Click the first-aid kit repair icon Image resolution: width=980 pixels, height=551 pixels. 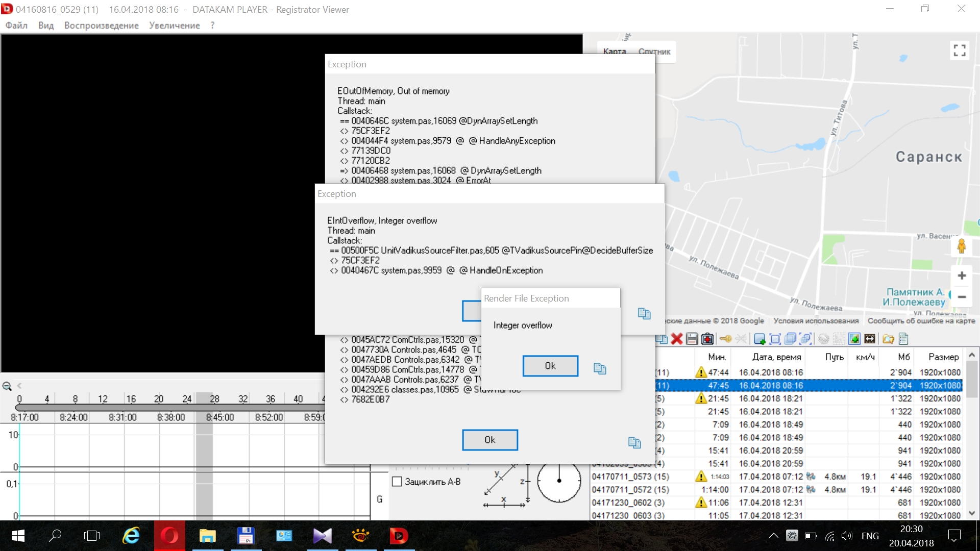(707, 339)
